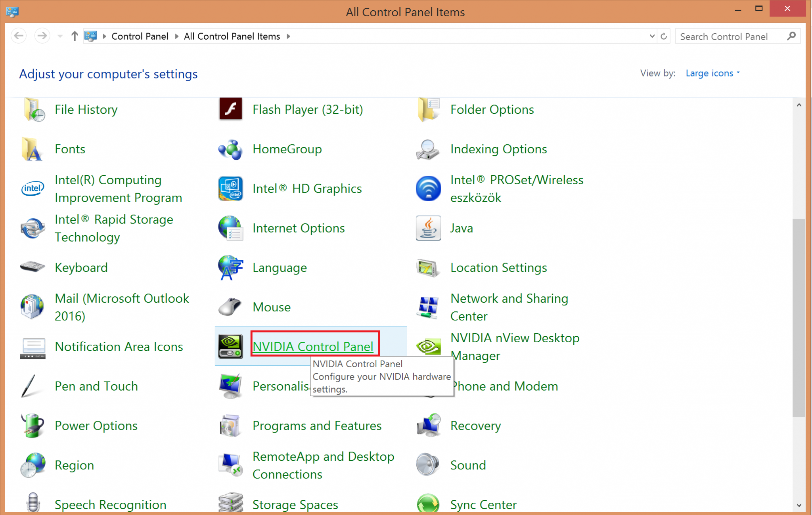
Task: Open the View by Large icons dropdown
Action: tap(712, 73)
